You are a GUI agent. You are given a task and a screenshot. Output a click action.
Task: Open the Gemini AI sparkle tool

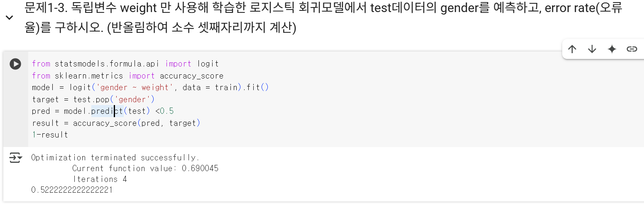pos(612,49)
